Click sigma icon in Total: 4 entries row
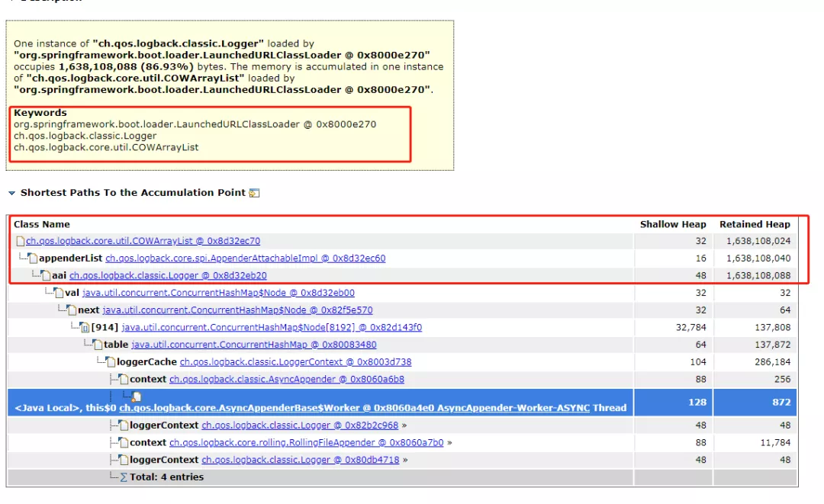824x504 pixels. tap(124, 477)
